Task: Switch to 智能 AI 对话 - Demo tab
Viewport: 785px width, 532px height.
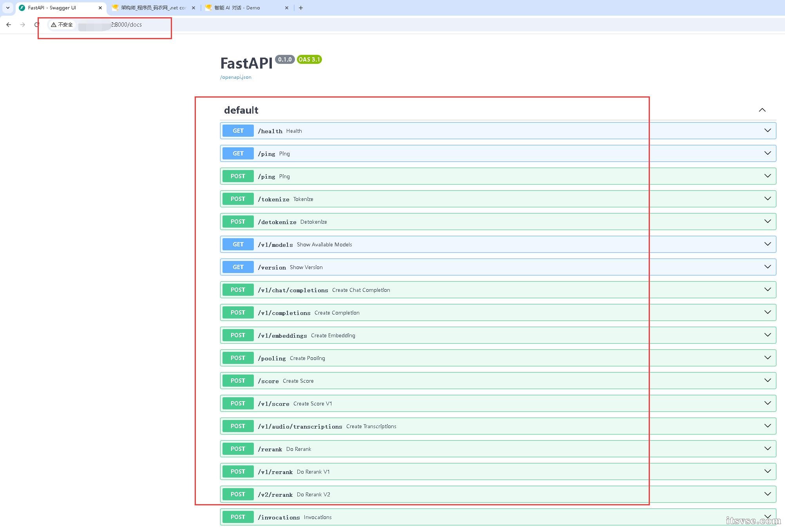Action: [x=247, y=8]
